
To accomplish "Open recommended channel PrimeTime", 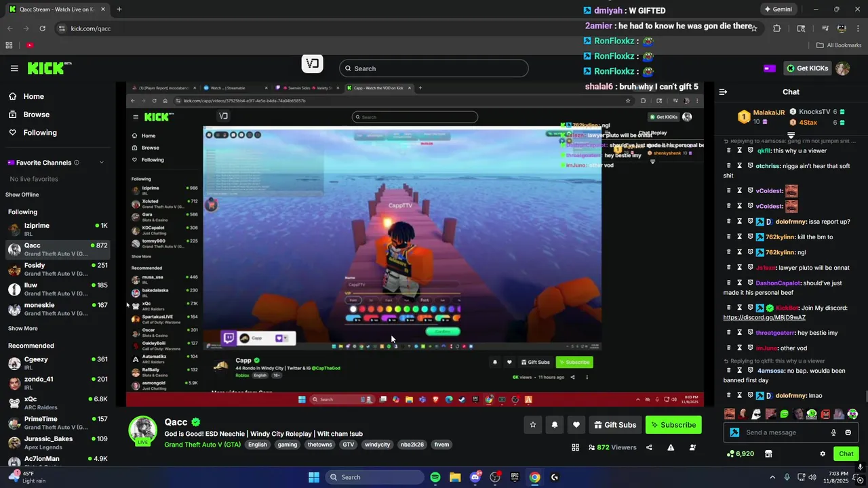I will point(57,423).
